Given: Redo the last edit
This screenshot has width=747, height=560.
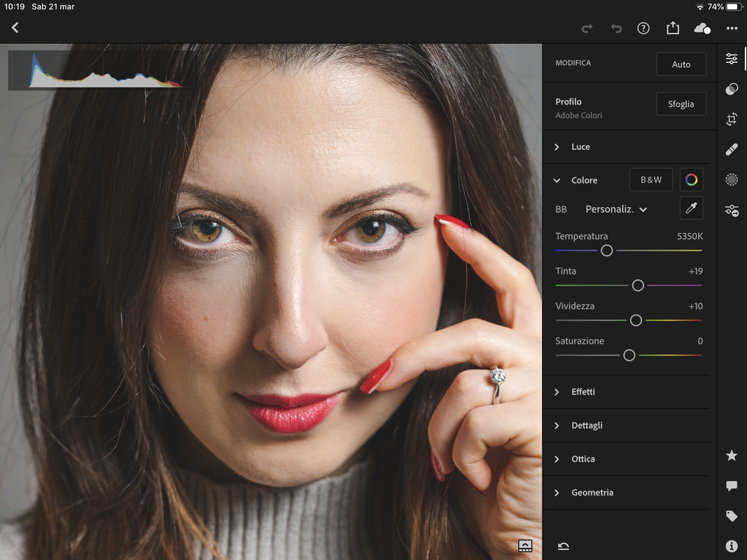Looking at the screenshot, I should click(587, 29).
